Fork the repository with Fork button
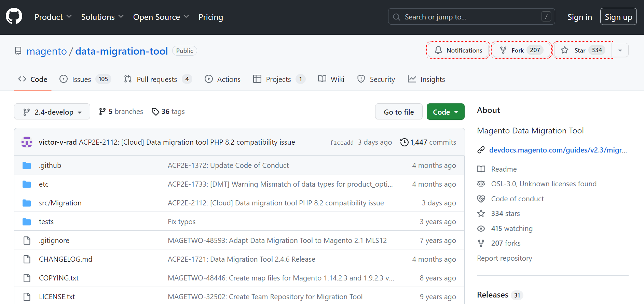 coord(521,50)
